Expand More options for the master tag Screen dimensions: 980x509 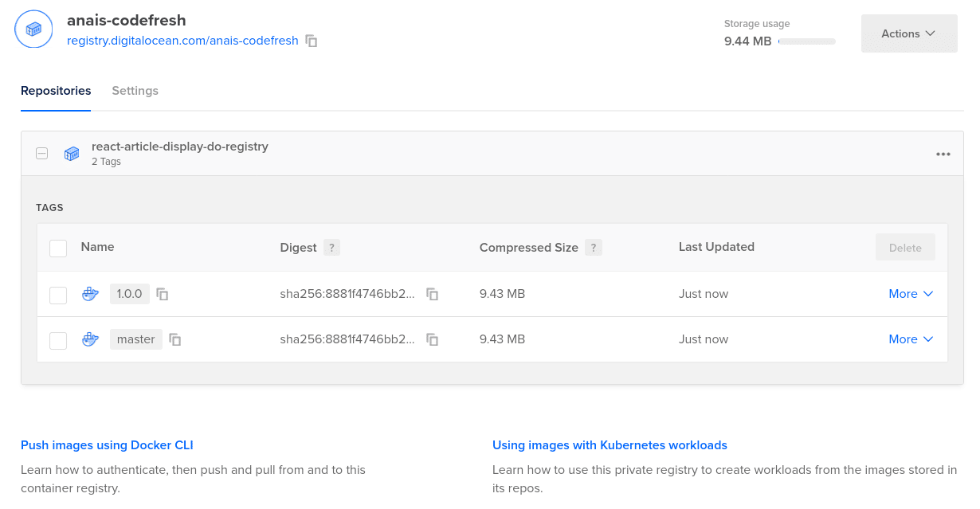coord(911,339)
